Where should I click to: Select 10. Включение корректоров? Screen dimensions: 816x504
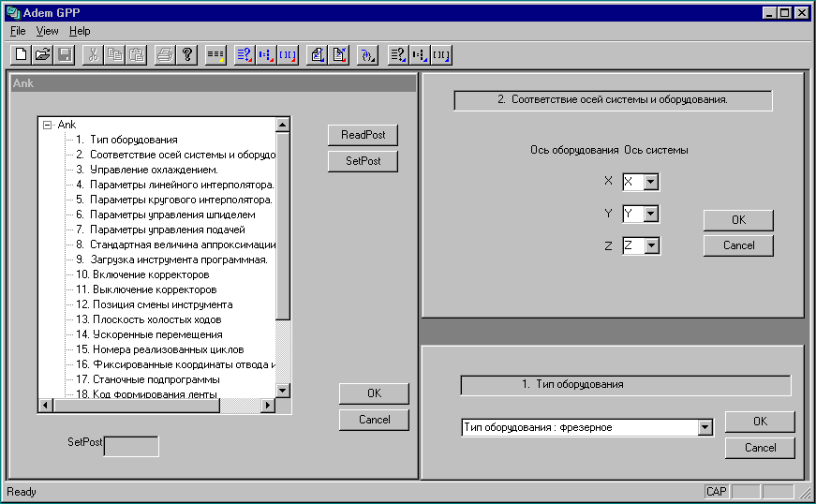click(x=142, y=274)
